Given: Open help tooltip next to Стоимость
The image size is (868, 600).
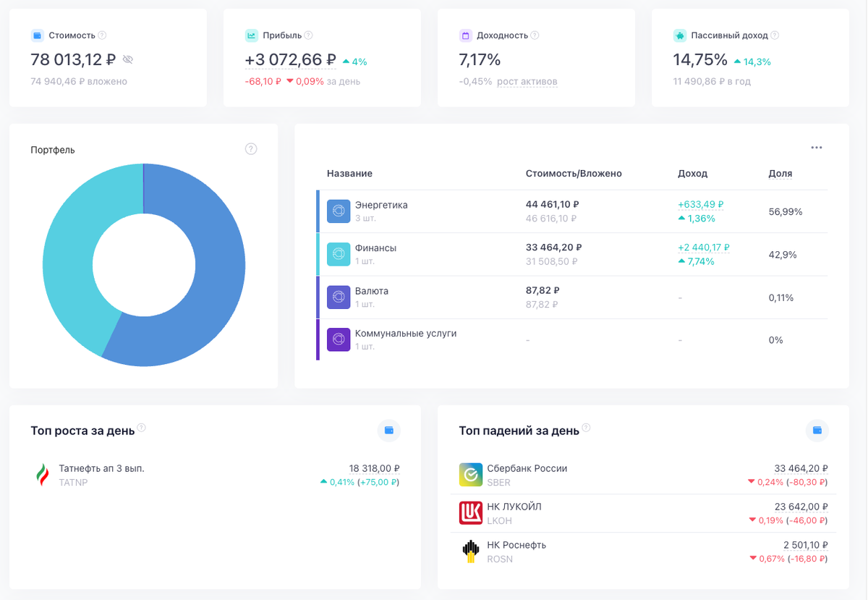Looking at the screenshot, I should pyautogui.click(x=102, y=35).
